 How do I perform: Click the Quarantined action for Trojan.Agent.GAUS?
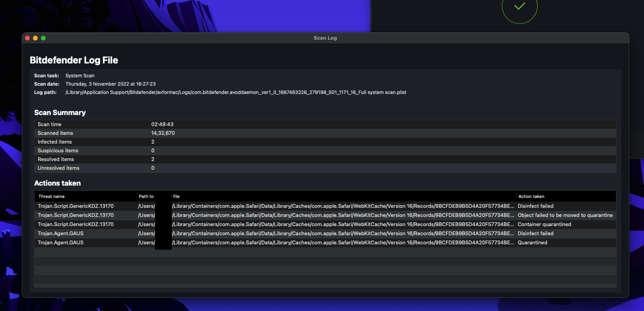click(x=532, y=243)
